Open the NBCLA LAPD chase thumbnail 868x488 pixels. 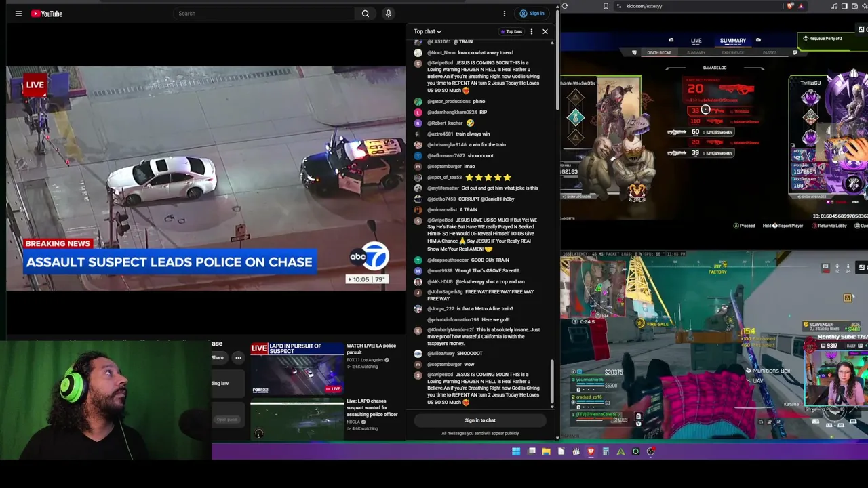tap(297, 420)
